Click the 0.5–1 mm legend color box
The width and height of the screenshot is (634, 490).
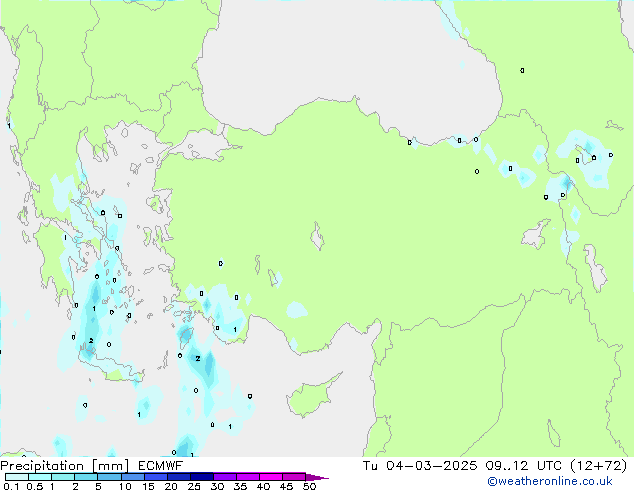[40, 477]
